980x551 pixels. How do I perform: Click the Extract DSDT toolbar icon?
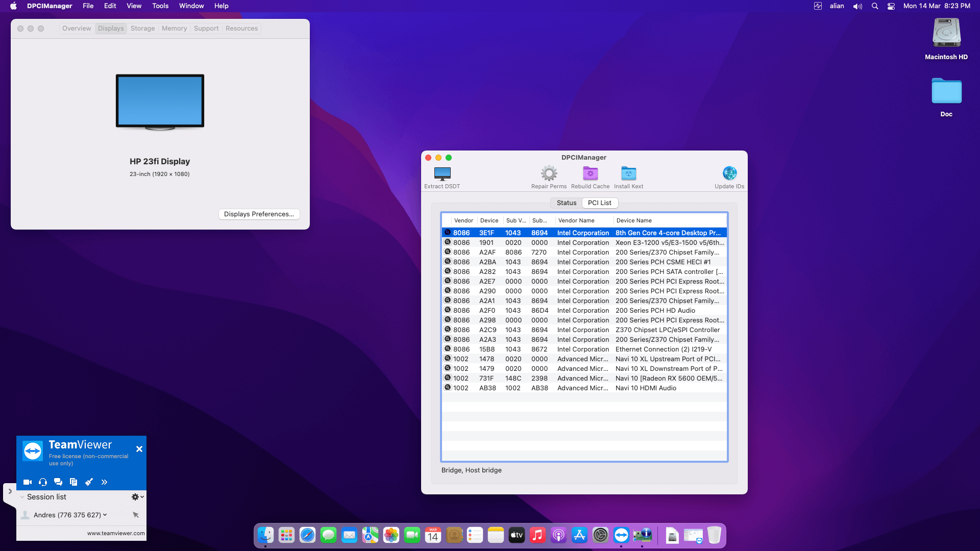point(442,173)
